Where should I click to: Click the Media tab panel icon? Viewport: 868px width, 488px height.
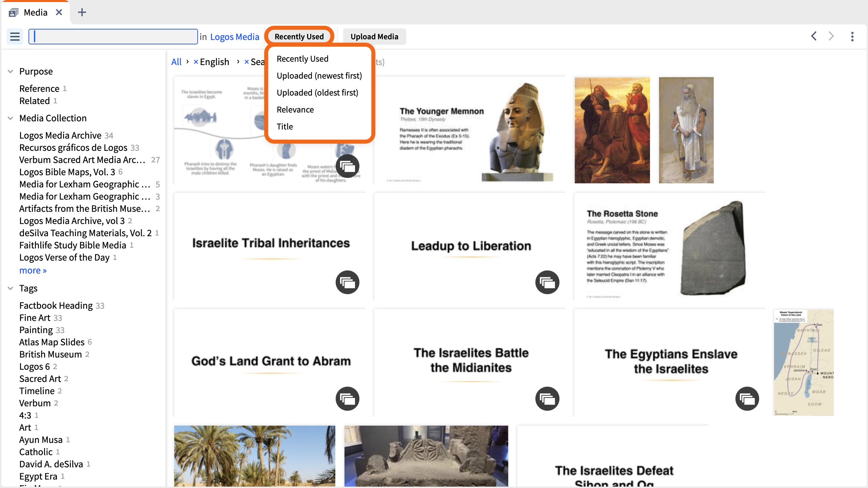click(14, 13)
